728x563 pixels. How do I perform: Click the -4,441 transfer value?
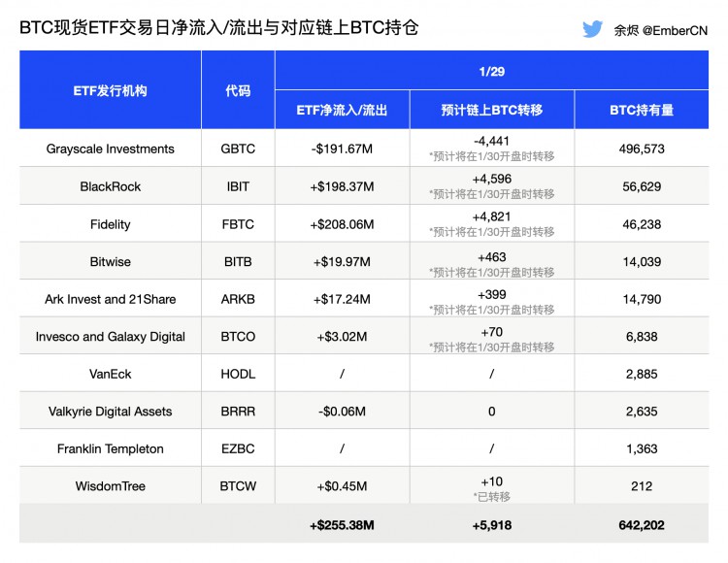click(x=492, y=141)
